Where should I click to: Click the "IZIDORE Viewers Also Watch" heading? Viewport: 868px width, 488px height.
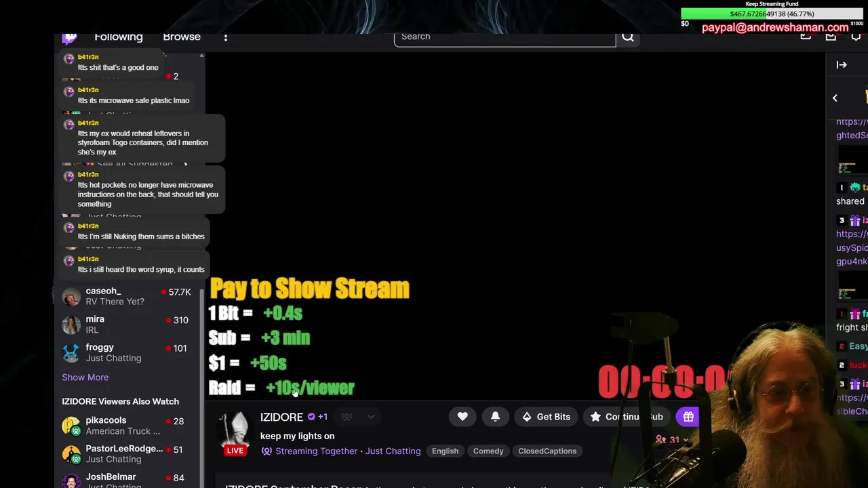(120, 402)
